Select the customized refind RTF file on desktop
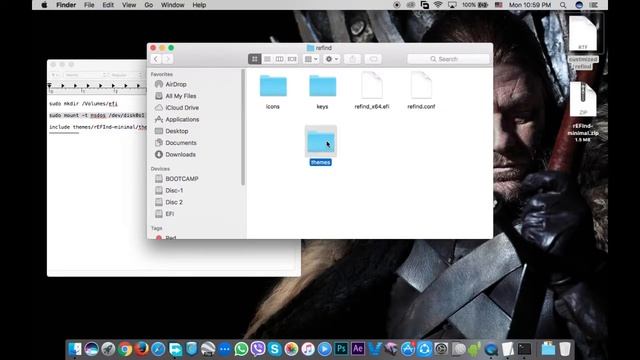Viewport: 640px width, 360px height. click(x=583, y=42)
